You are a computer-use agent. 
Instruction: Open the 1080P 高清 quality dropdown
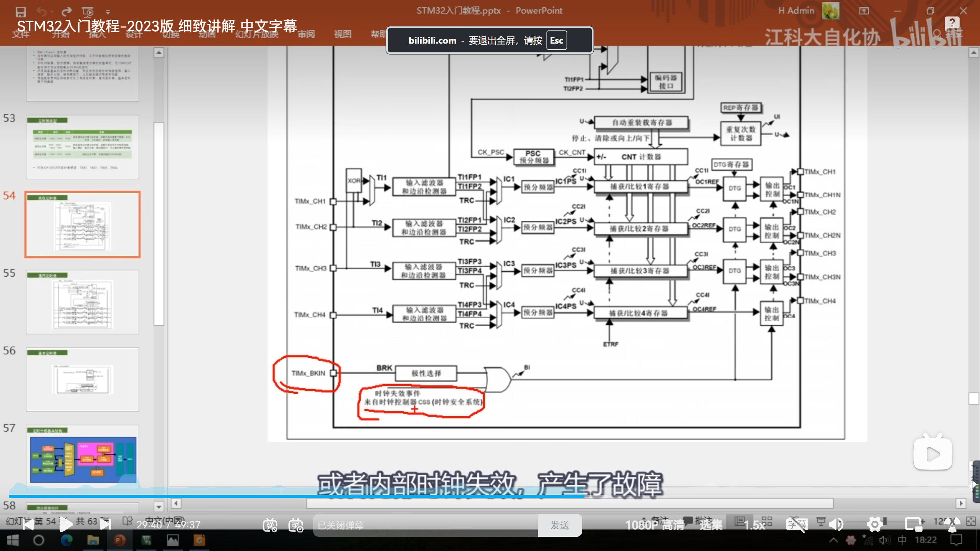(x=655, y=525)
